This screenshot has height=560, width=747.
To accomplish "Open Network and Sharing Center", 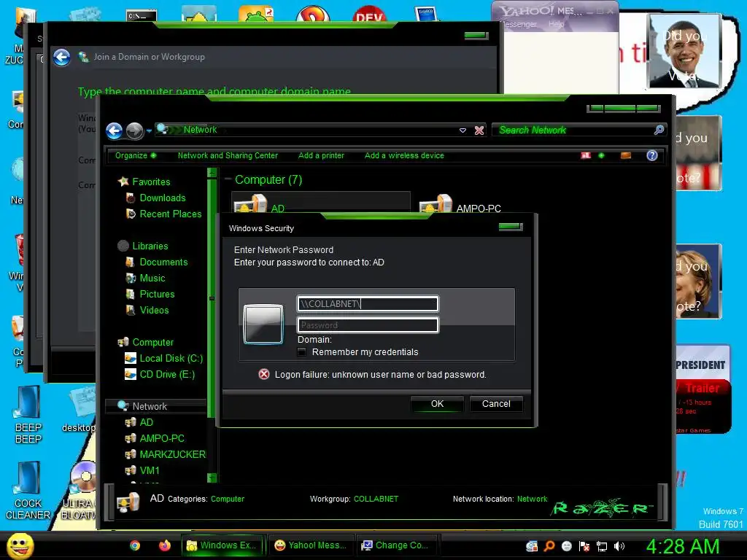I will (228, 156).
